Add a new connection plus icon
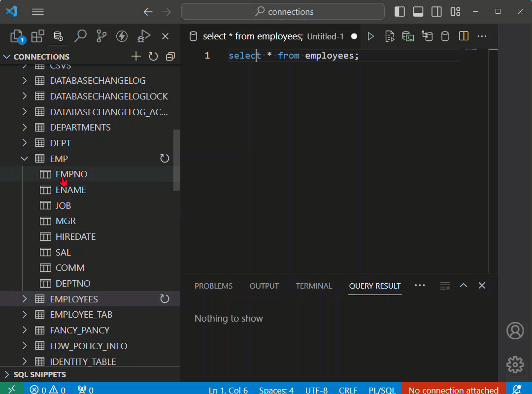 136,56
